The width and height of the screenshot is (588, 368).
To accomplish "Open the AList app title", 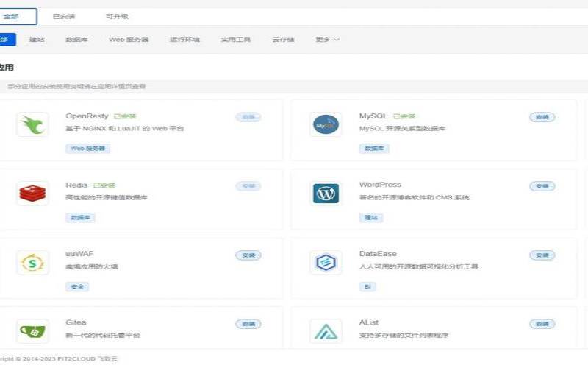I will [x=369, y=322].
